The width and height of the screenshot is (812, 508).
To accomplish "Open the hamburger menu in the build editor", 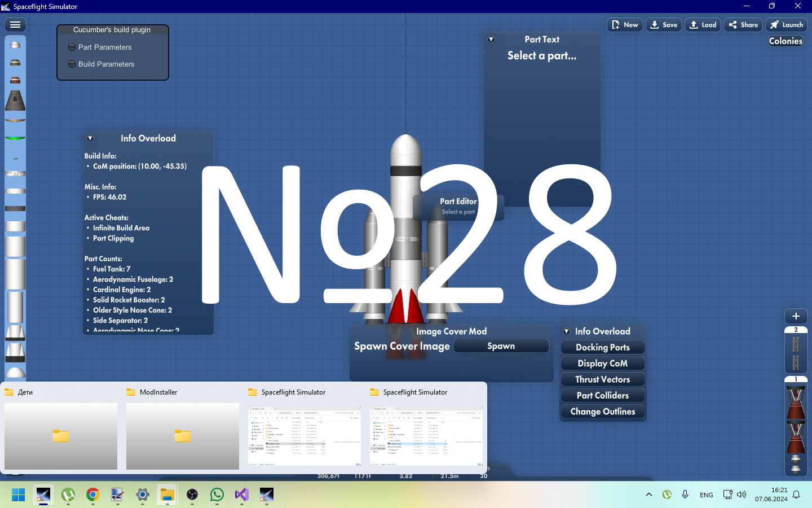I will point(15,25).
